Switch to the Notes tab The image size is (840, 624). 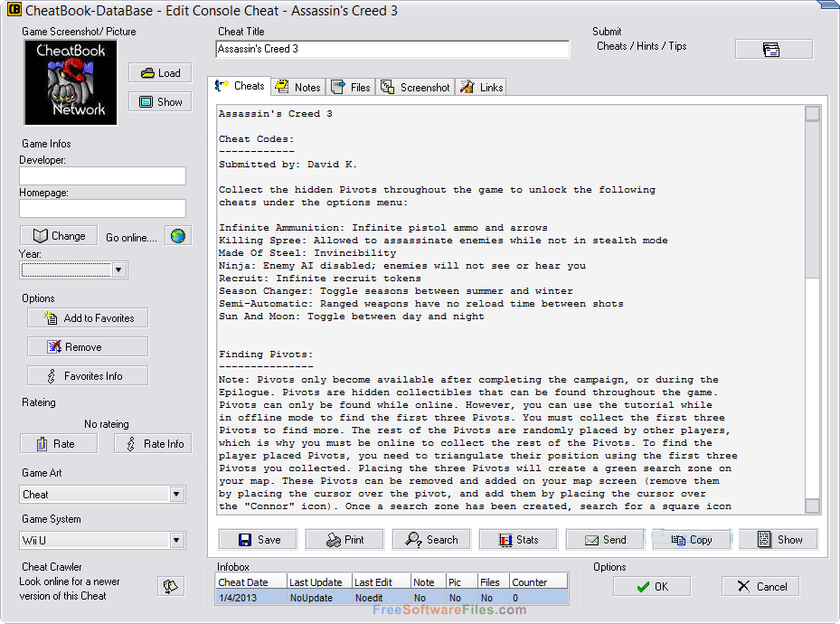297,88
